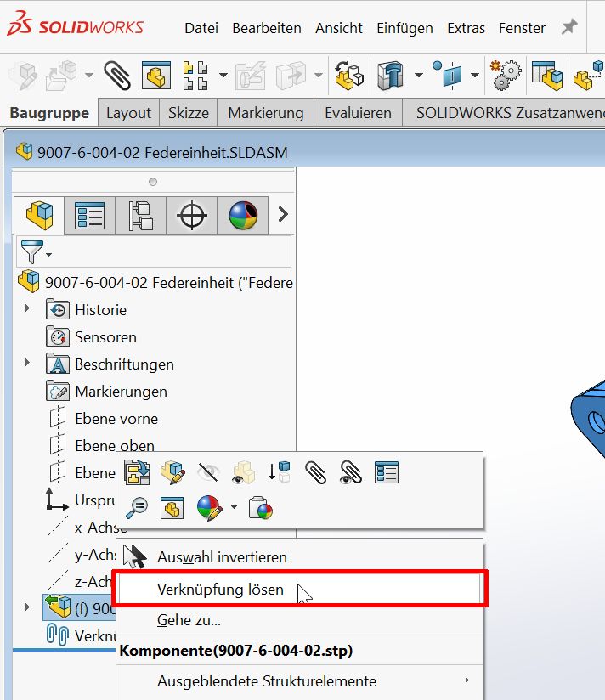Viewport: 605px width, 700px height.
Task: Open the Fenster menu
Action: coord(522,28)
